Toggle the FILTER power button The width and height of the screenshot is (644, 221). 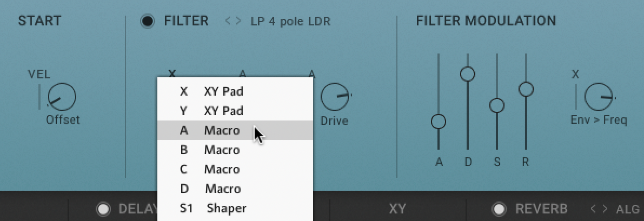[147, 22]
